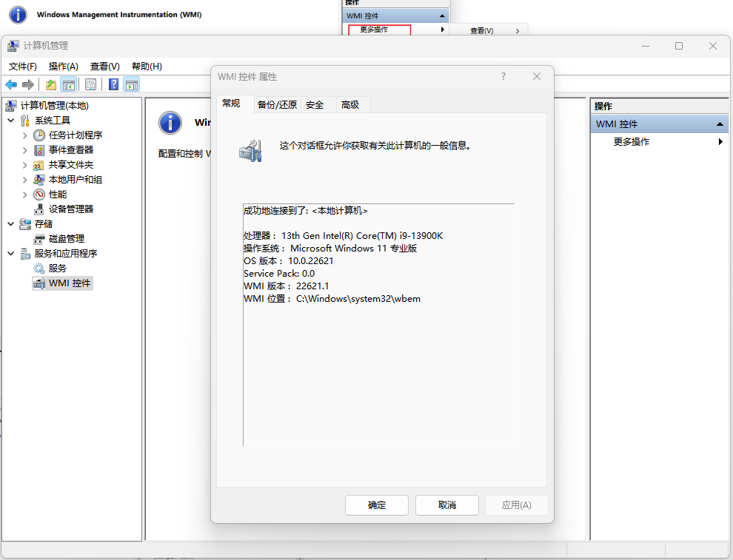The width and height of the screenshot is (733, 560).
Task: Open the 操作(A) menu in the menu bar
Action: click(x=64, y=67)
